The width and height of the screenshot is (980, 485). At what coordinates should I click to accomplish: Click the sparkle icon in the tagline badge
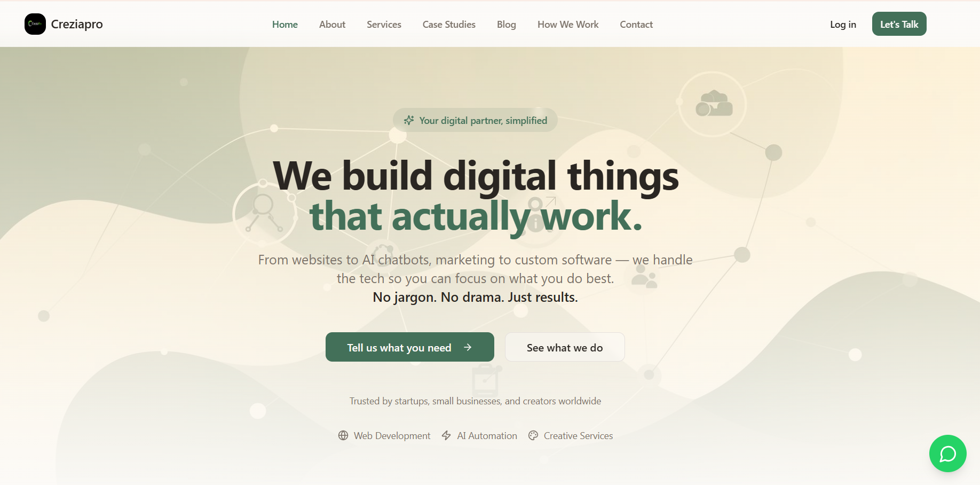tap(409, 121)
